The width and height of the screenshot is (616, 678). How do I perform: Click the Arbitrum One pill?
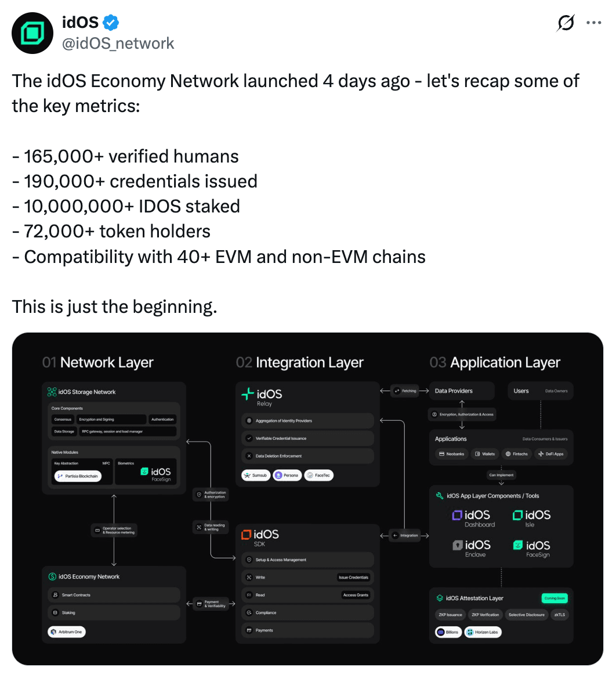66,632
